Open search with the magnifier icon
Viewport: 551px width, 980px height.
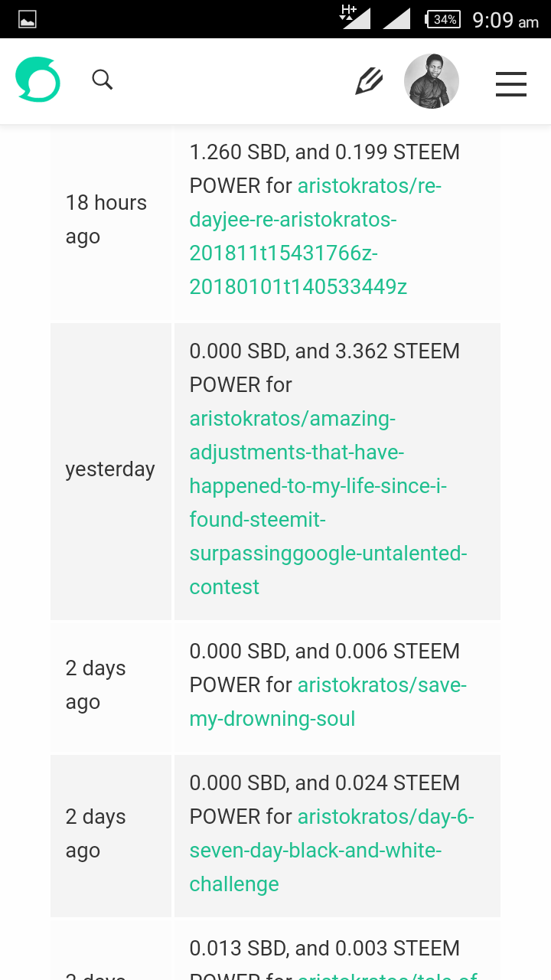(102, 80)
